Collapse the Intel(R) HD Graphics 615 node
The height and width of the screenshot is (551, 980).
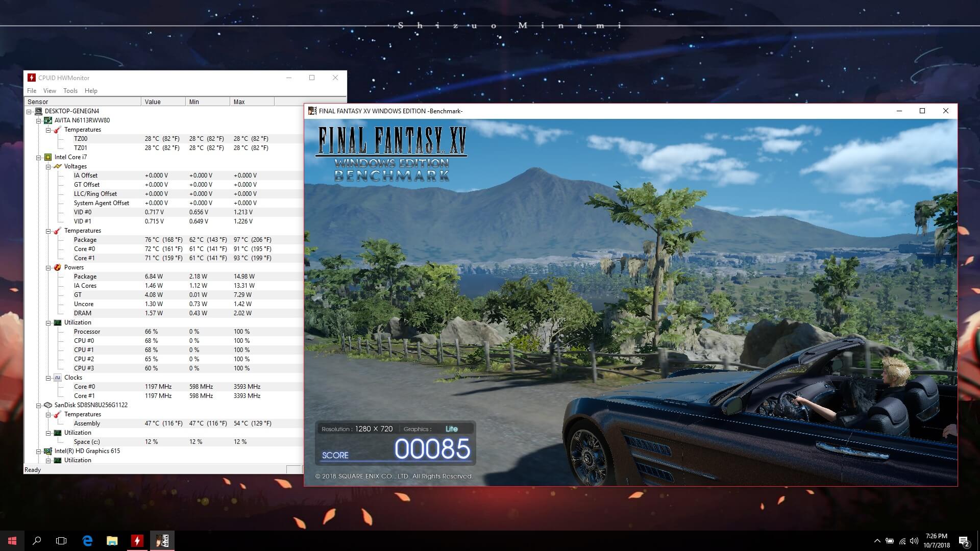point(38,451)
